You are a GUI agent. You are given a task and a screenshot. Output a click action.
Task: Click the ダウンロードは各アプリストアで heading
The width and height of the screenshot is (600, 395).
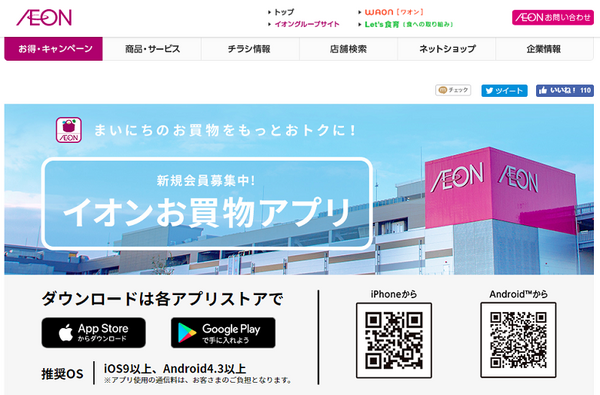[x=162, y=299]
